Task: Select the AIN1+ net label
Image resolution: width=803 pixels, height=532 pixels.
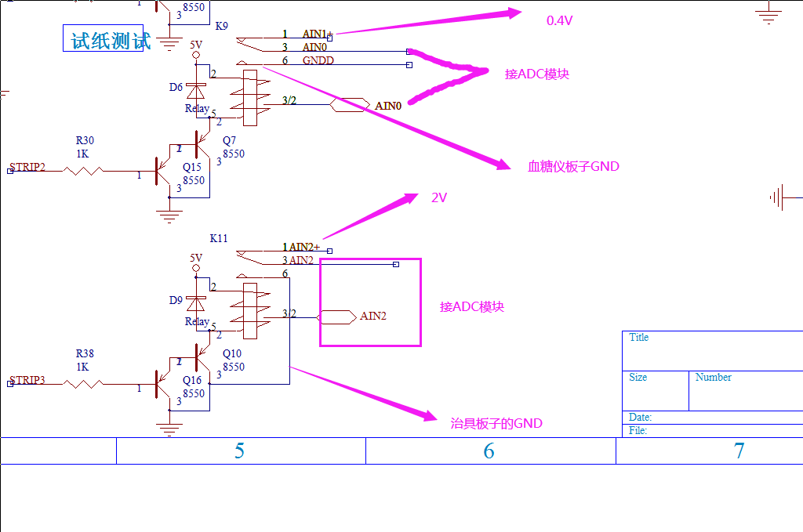Action: tap(318, 34)
